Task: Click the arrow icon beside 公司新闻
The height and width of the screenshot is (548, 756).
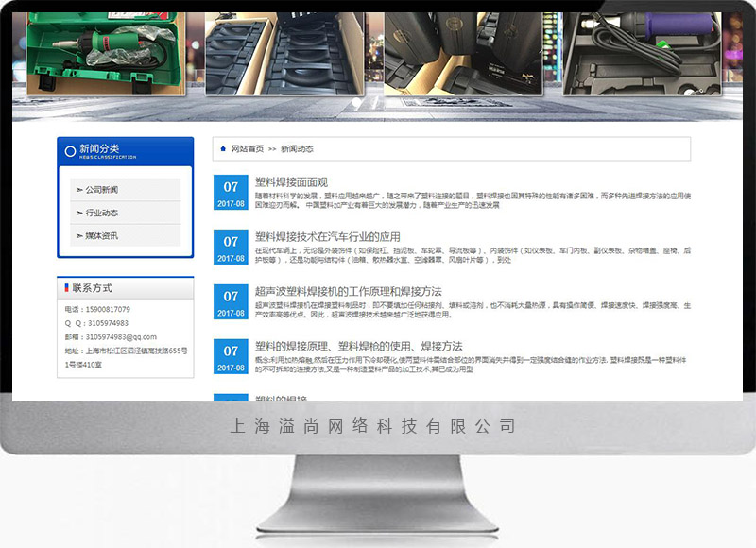Action: pyautogui.click(x=79, y=190)
